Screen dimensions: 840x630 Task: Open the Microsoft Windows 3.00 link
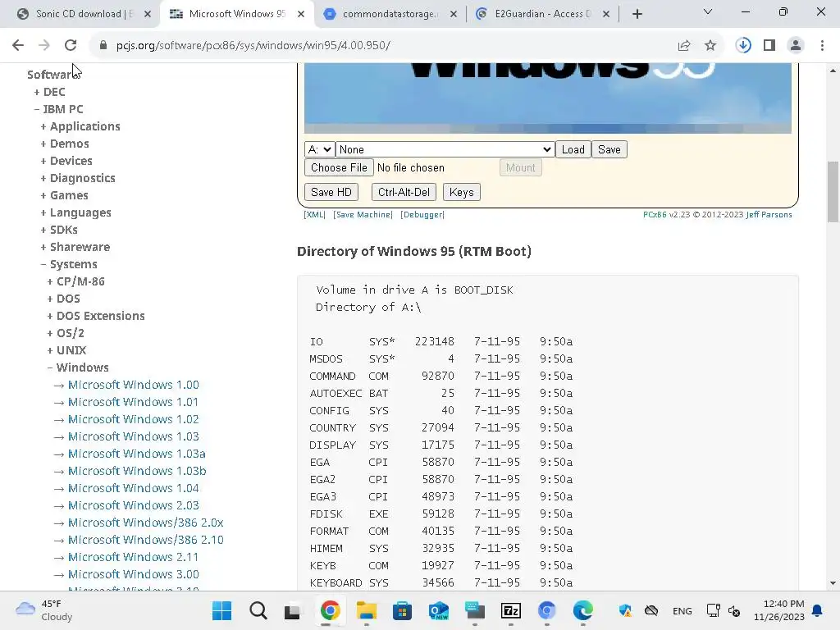(x=134, y=574)
